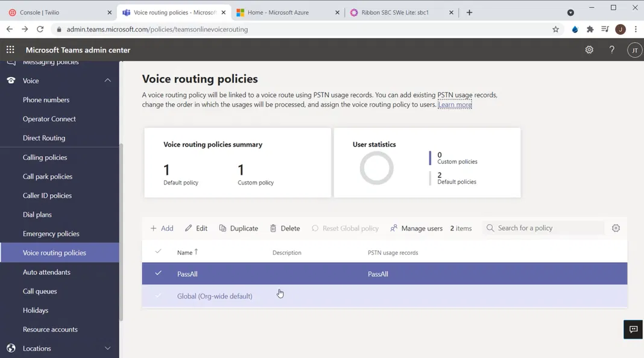Uncheck the PassAll policy row
The image size is (644, 358).
tap(158, 274)
